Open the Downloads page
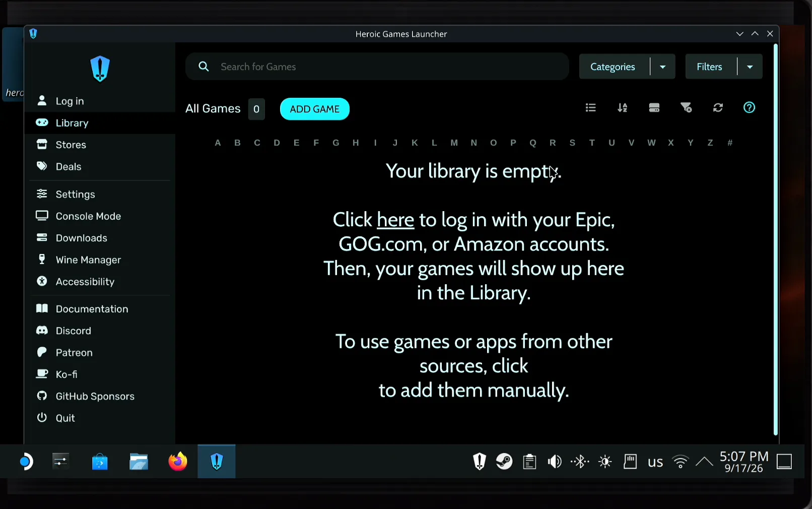This screenshot has height=509, width=812. [x=100, y=238]
